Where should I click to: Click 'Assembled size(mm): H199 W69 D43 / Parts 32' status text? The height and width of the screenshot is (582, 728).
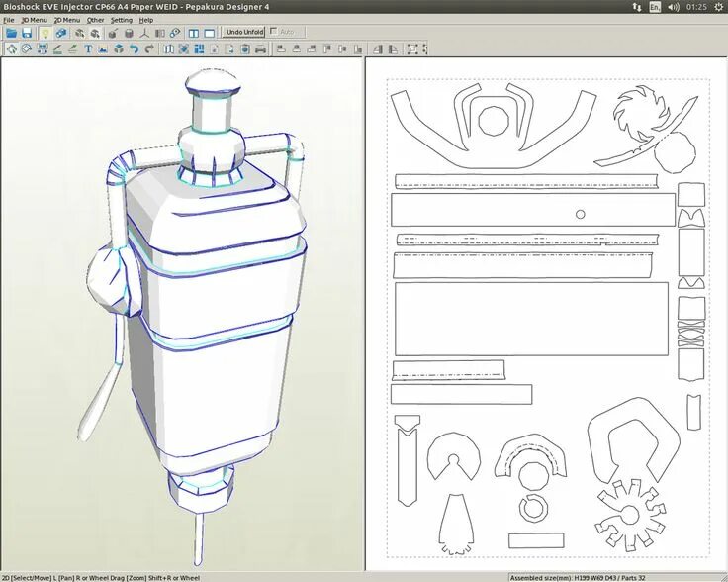click(578, 578)
